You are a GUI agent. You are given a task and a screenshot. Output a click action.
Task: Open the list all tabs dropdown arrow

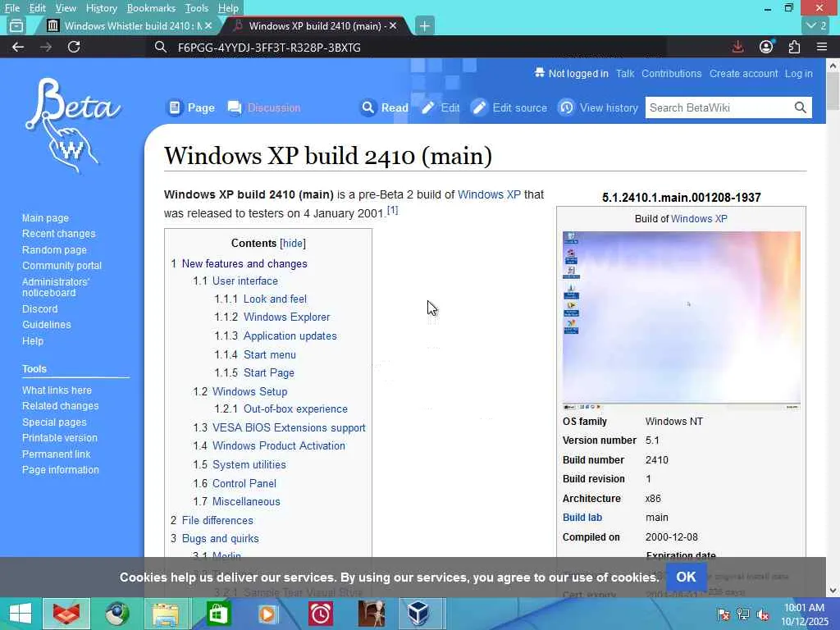(816, 25)
